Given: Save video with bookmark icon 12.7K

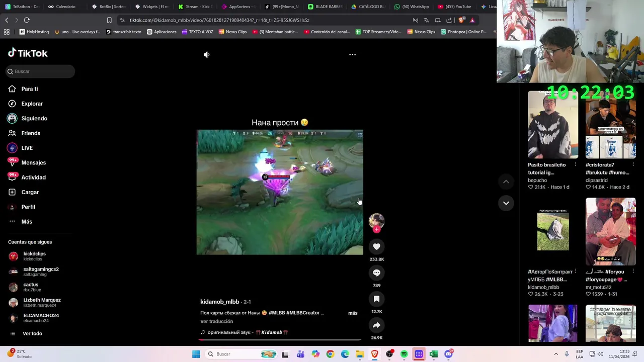Looking at the screenshot, I should (x=376, y=299).
